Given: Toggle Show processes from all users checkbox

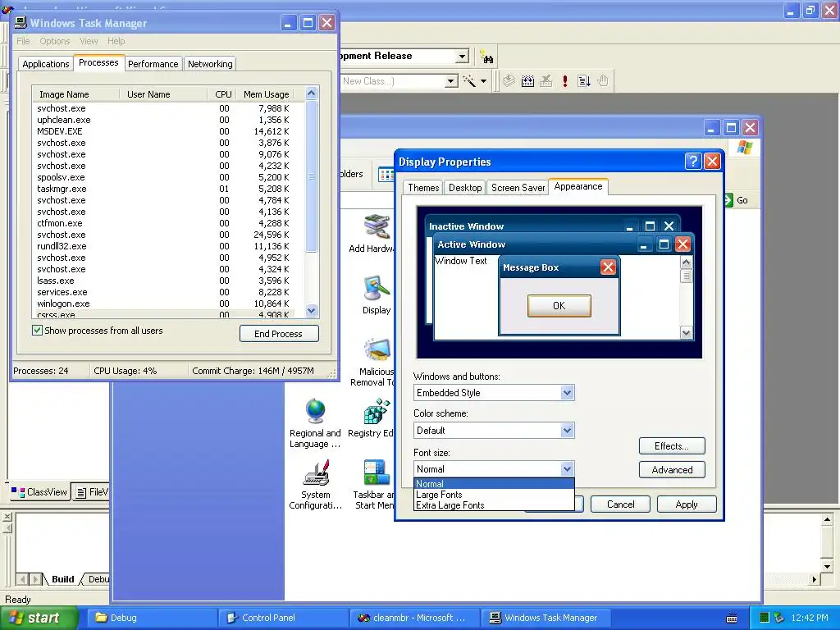Looking at the screenshot, I should [37, 330].
